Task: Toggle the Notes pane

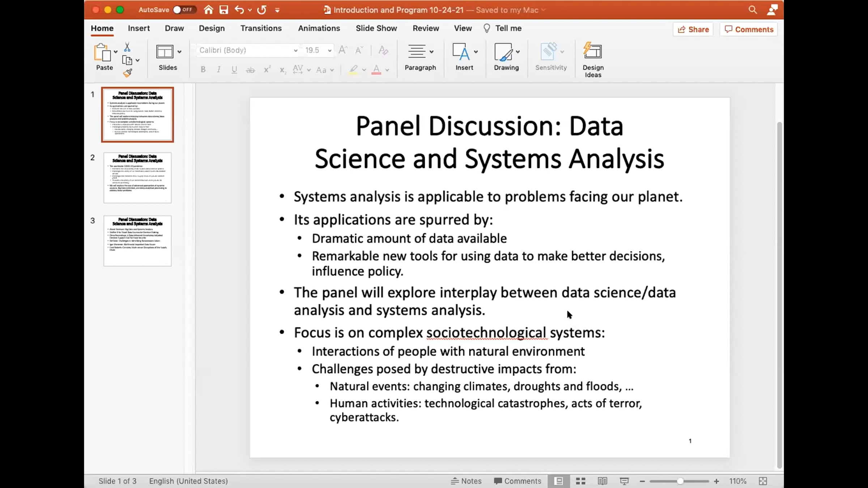Action: [x=466, y=481]
